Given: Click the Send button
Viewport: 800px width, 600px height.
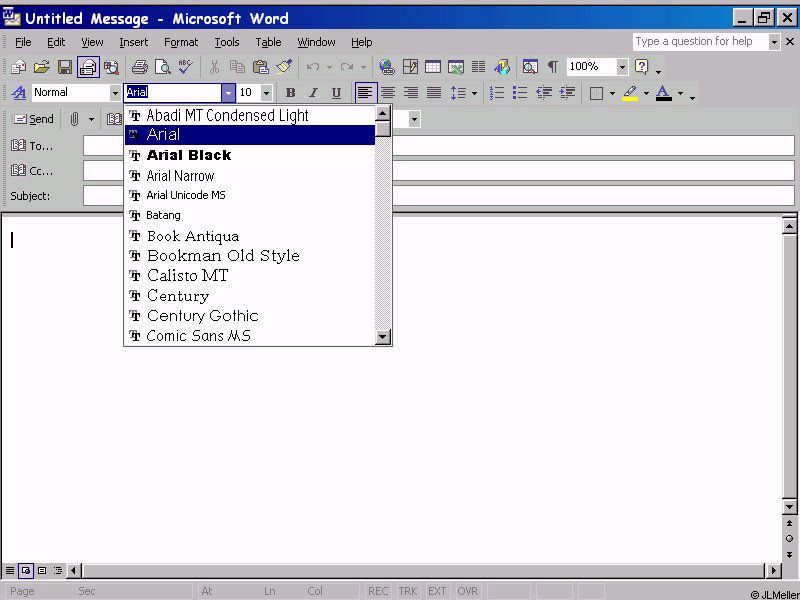Looking at the screenshot, I should 33,119.
